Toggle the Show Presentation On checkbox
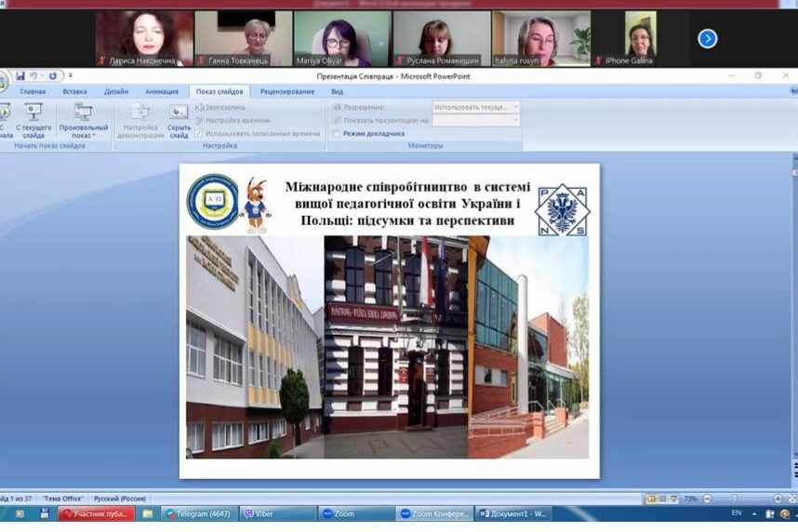 click(x=337, y=120)
